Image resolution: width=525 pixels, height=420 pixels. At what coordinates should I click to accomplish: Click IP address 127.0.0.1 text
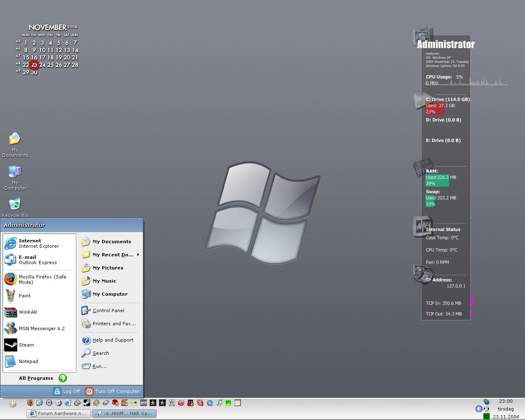[x=456, y=286]
